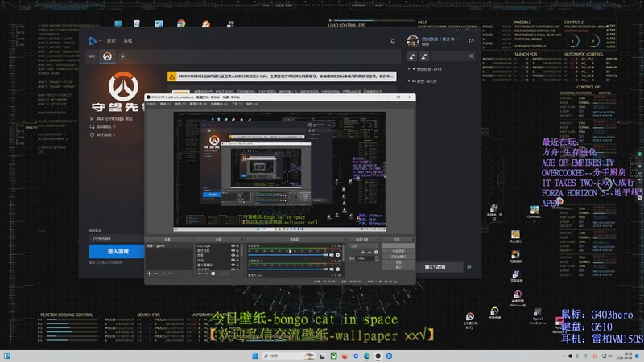Click Battle.net friend requests icon beside add friend
This screenshot has width=644, height=362.
click(x=424, y=56)
